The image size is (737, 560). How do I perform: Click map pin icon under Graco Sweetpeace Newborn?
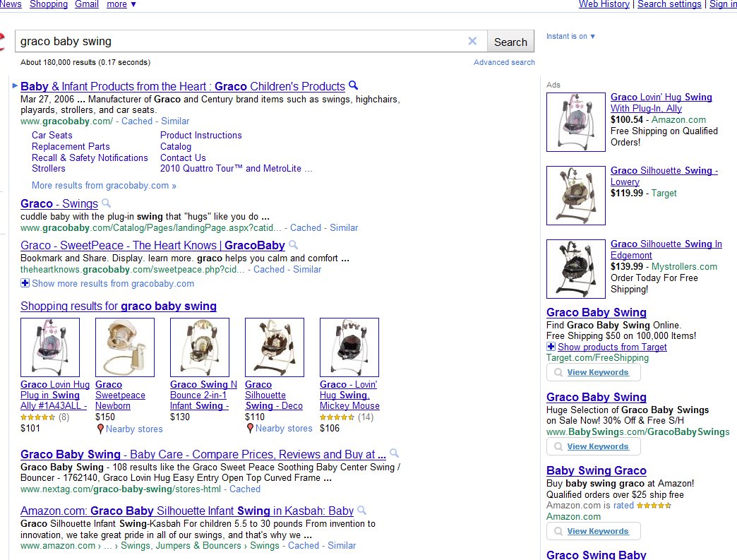click(x=100, y=429)
